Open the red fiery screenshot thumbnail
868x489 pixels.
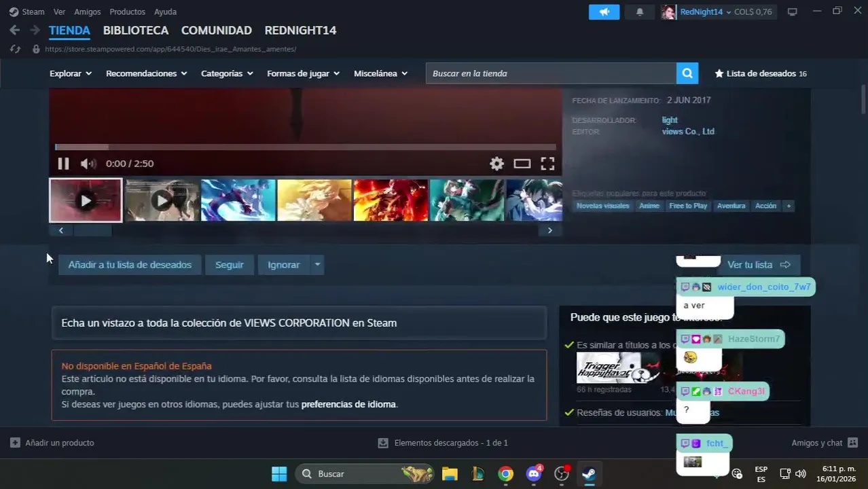tap(391, 200)
